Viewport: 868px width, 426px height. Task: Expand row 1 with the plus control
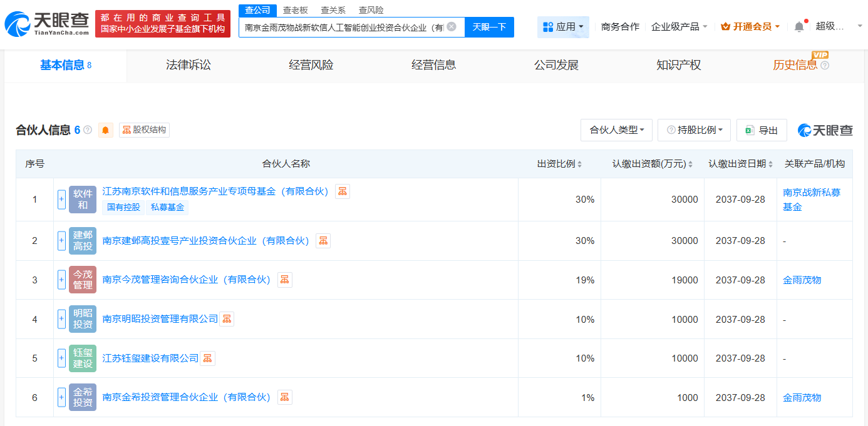(61, 199)
